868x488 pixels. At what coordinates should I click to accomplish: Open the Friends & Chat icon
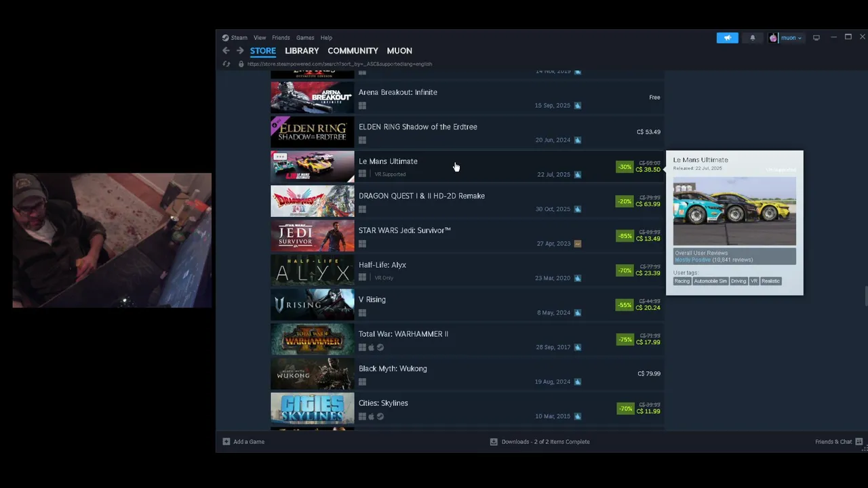click(859, 442)
